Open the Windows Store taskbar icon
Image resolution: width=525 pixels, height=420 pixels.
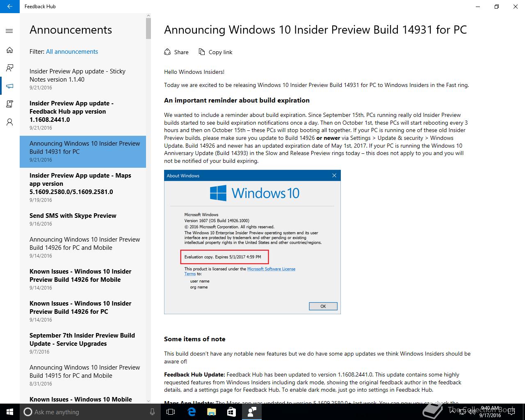(x=231, y=412)
